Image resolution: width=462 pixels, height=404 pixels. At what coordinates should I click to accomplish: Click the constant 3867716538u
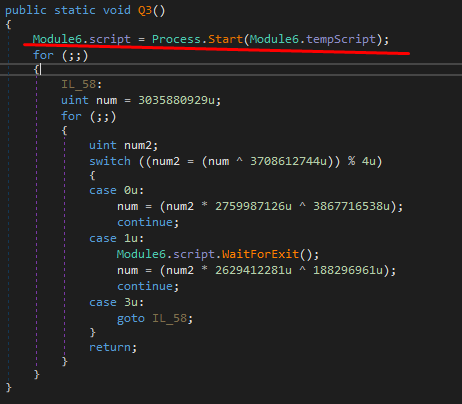pyautogui.click(x=352, y=206)
